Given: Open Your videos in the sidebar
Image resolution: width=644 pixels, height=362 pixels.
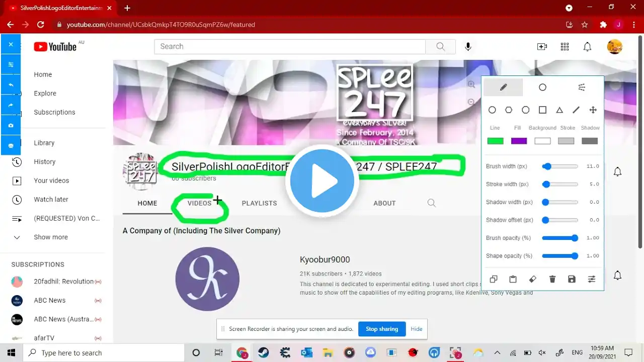Looking at the screenshot, I should point(50,180).
